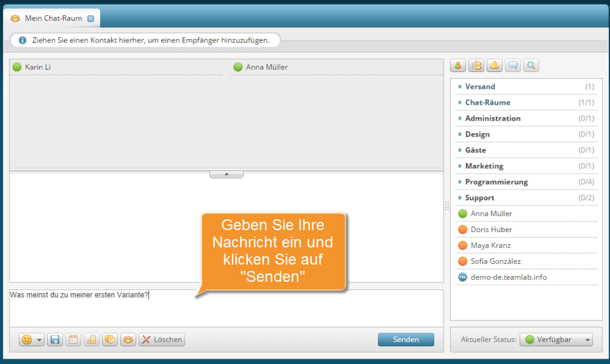Select contact Doris Huber
This screenshot has width=610, height=364.
(526, 230)
